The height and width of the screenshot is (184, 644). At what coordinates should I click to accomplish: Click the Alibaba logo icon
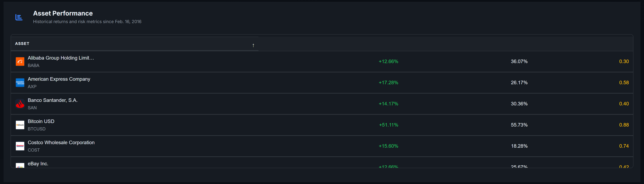click(20, 61)
